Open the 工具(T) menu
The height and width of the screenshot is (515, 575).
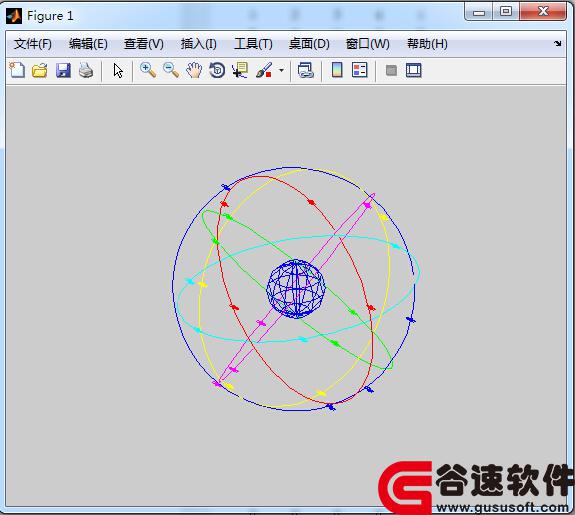coord(253,44)
